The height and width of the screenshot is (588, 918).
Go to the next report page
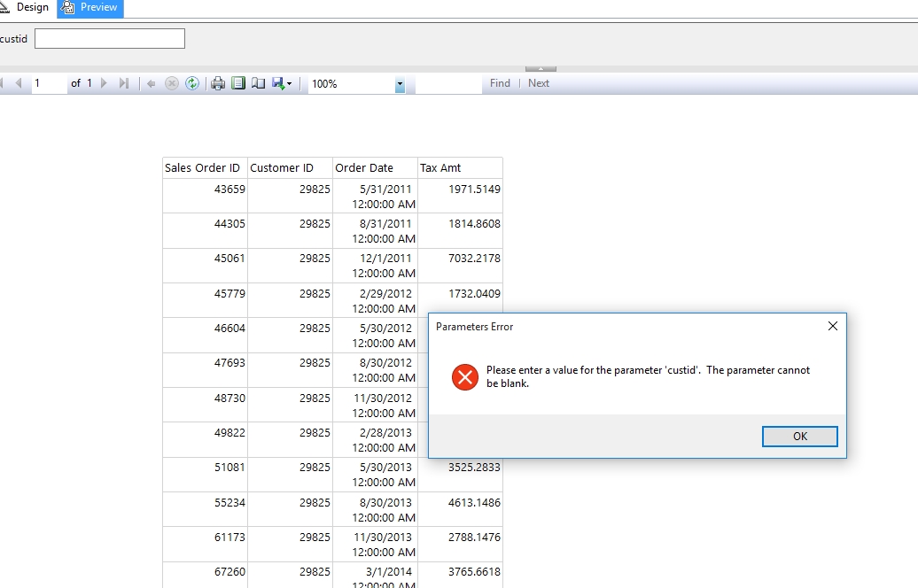click(105, 83)
